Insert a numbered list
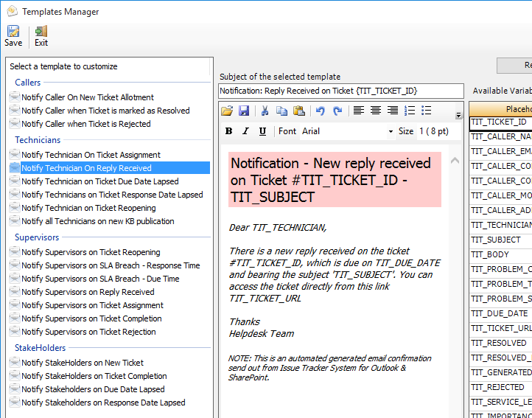This screenshot has width=532, height=418. [x=410, y=111]
